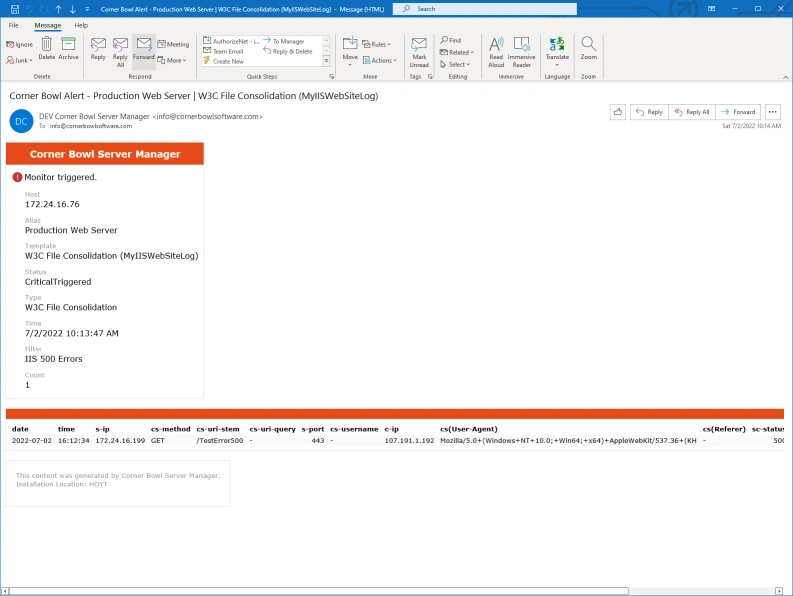Start Read Aloud

496,52
